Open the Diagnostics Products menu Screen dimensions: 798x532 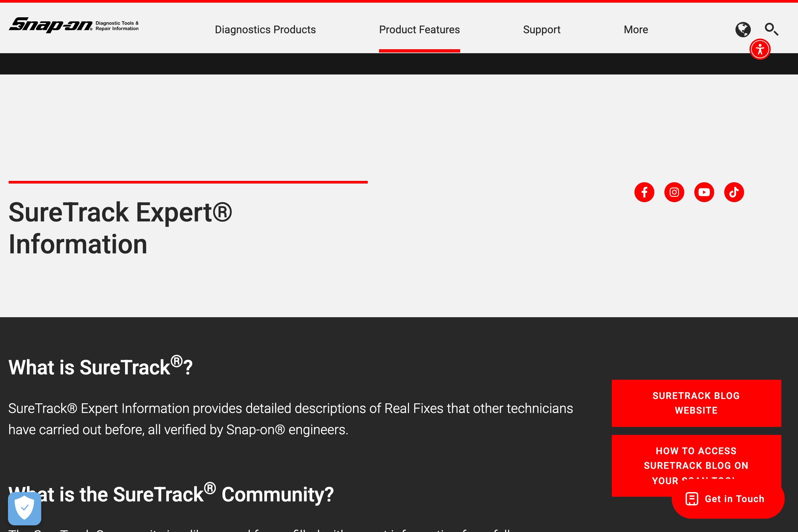pos(265,30)
